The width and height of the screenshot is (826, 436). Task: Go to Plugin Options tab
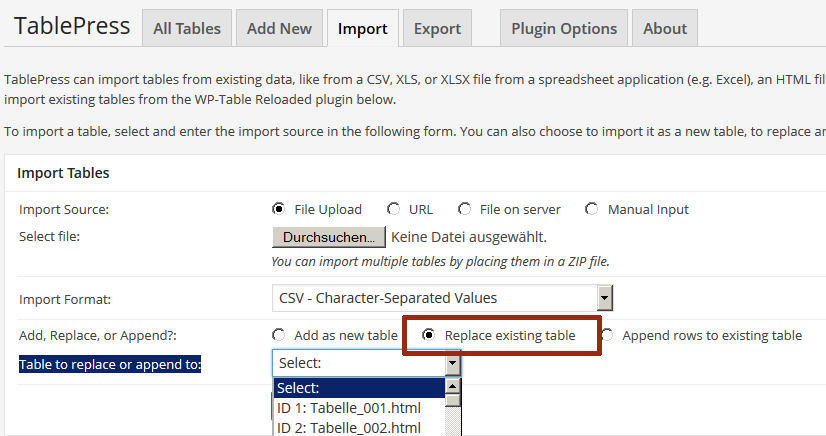click(x=564, y=28)
